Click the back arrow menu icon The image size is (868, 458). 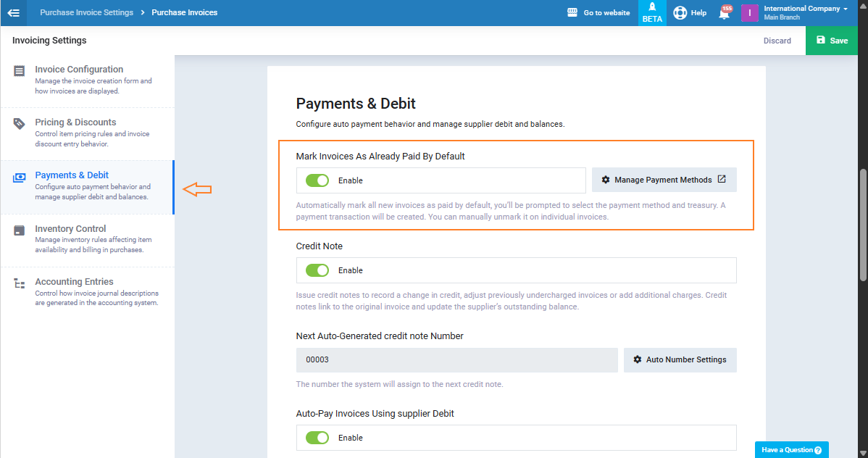(13, 12)
